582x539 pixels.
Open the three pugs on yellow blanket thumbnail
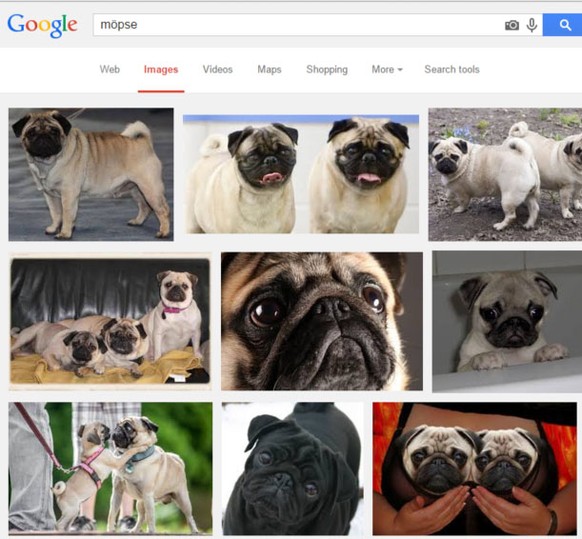click(110, 321)
